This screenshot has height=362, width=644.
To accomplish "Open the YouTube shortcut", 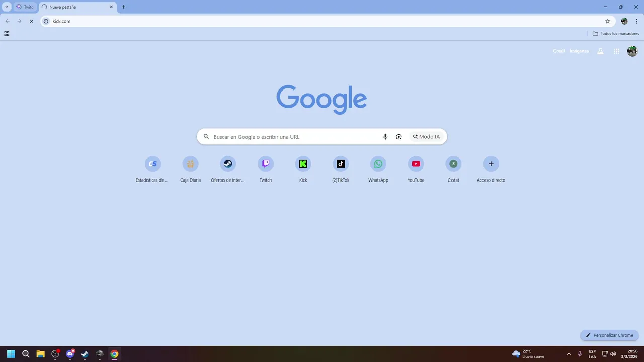I will [416, 169].
